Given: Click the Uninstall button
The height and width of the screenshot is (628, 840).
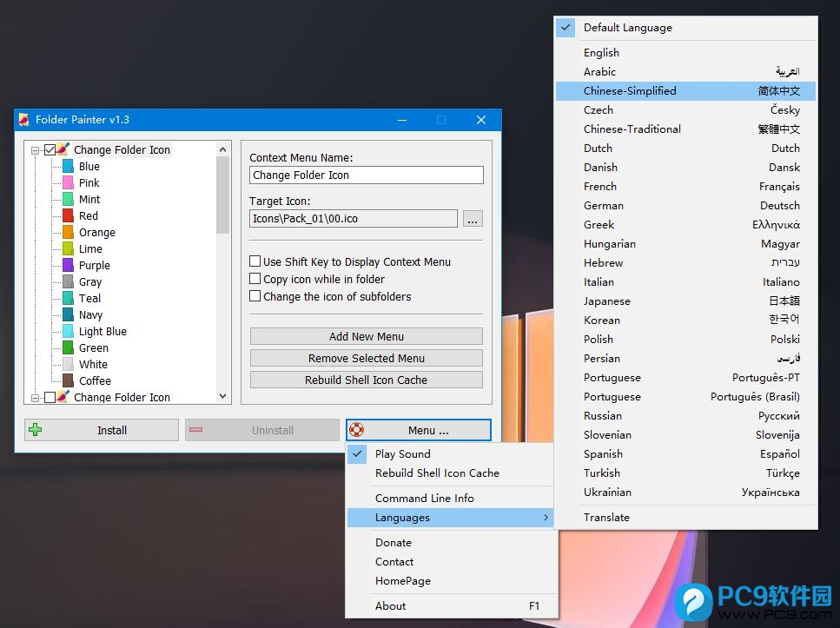Looking at the screenshot, I should pyautogui.click(x=262, y=430).
